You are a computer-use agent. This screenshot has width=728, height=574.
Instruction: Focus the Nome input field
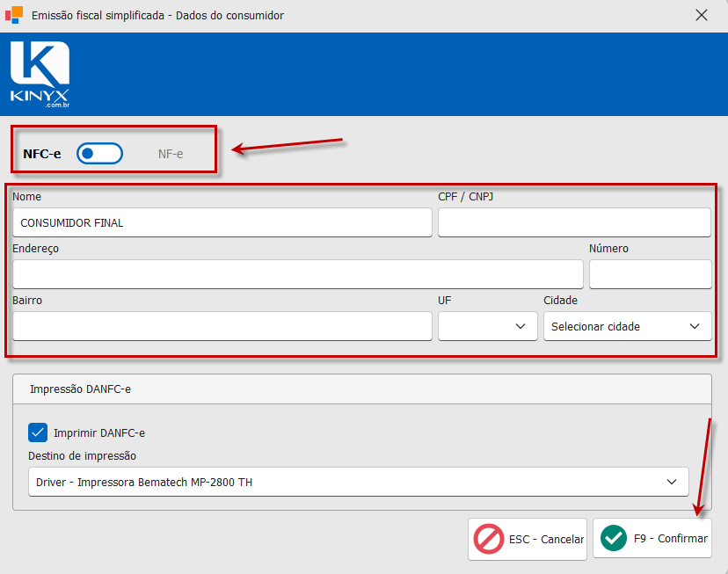click(x=222, y=222)
